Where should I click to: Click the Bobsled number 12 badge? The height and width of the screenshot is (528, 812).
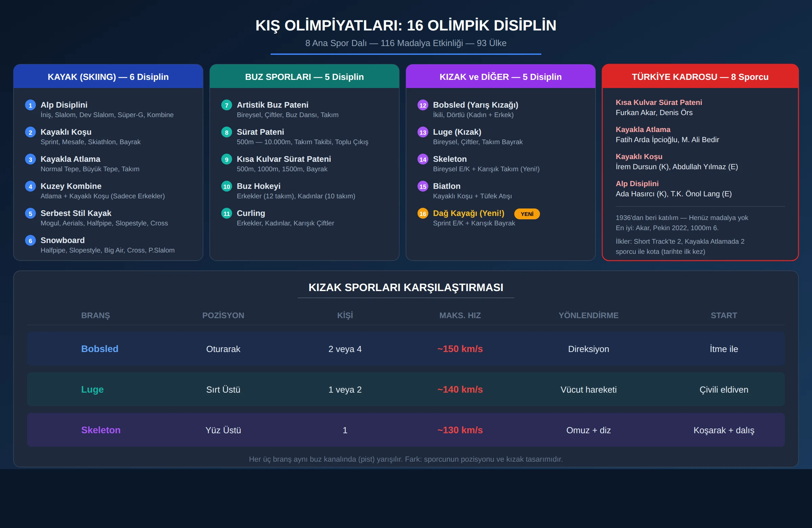click(423, 105)
